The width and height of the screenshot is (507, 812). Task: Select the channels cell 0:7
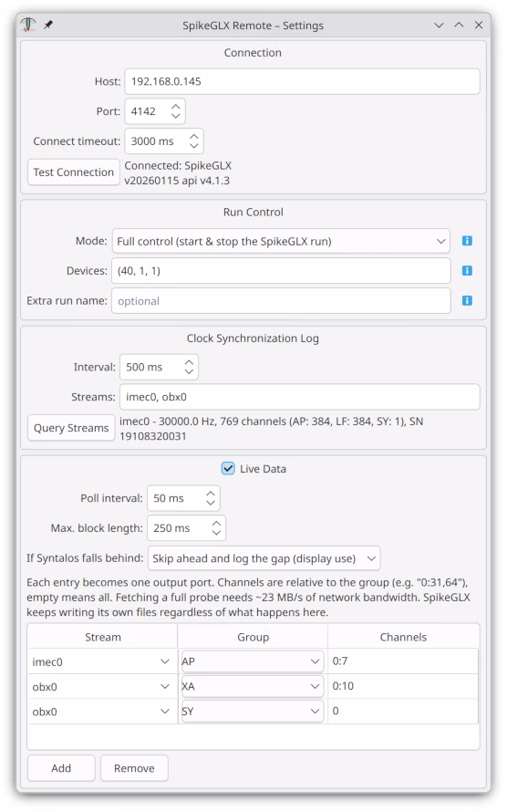click(x=403, y=661)
